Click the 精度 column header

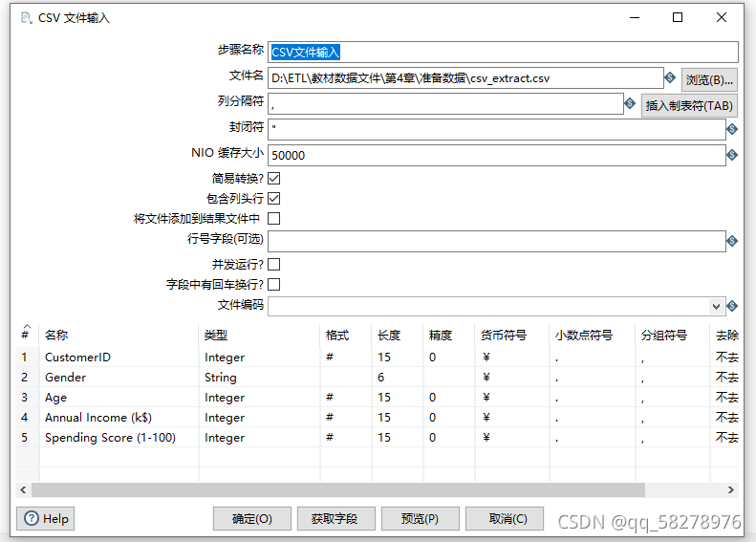449,335
